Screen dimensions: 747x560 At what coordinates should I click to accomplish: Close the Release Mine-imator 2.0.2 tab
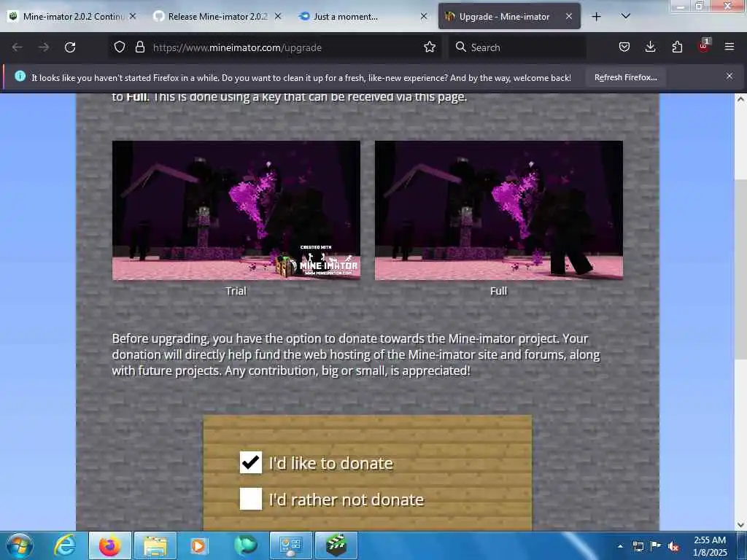pos(278,16)
